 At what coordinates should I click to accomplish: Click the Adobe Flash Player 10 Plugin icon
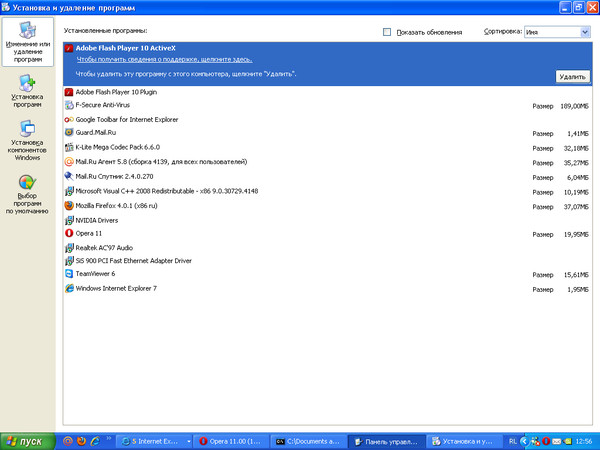69,92
